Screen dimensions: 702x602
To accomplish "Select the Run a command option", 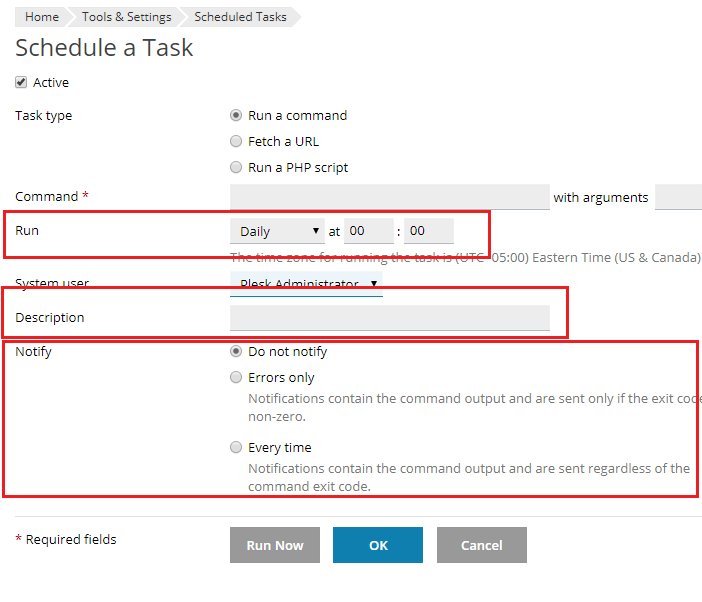I will point(236,115).
